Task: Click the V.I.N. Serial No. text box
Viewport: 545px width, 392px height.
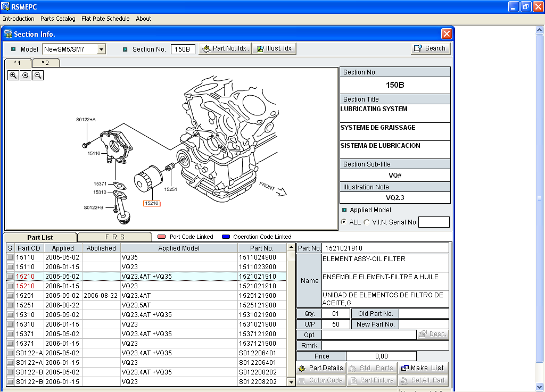Action: (434, 222)
